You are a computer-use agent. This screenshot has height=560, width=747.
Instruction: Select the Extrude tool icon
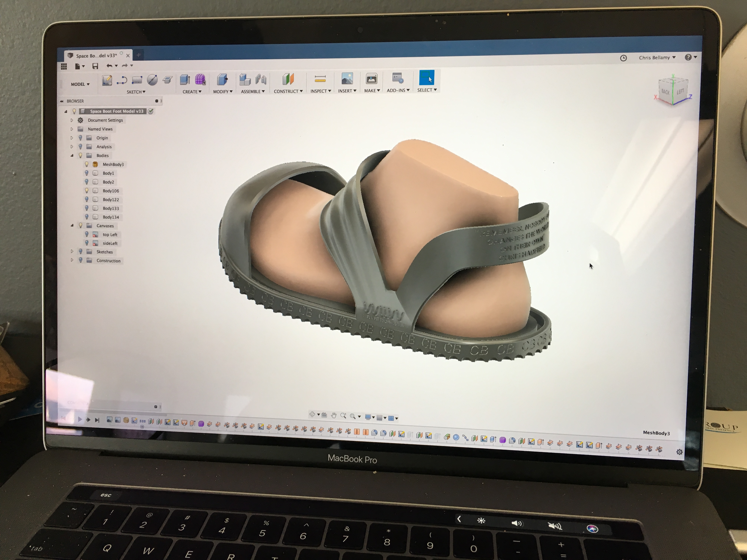pos(185,80)
